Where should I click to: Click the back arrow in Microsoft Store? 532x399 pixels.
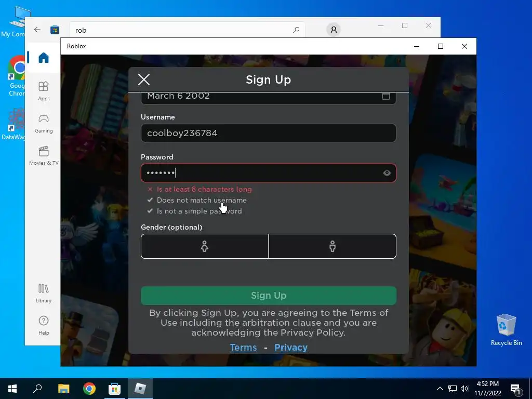37,30
